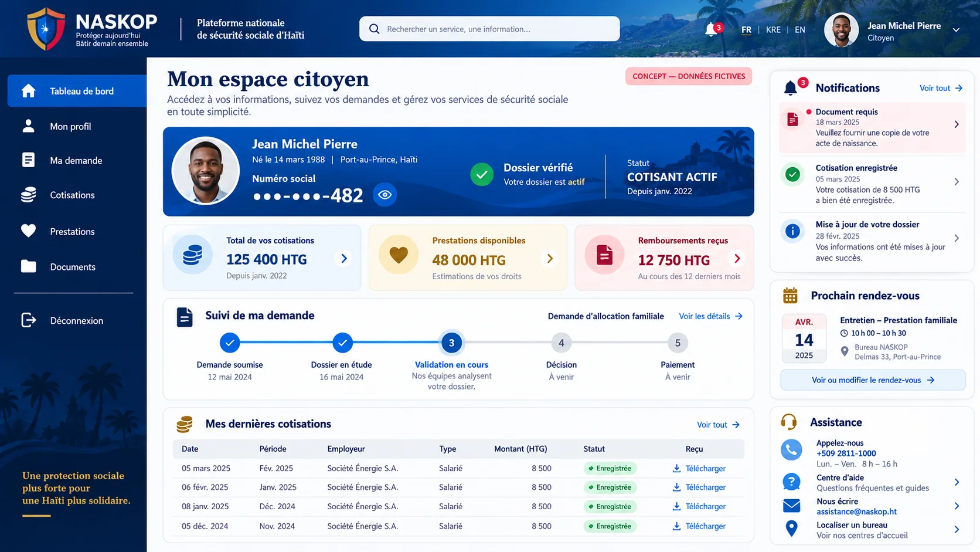Screen dimensions: 980x552
Task: Open the Jean Michel Pierre account dropdown
Action: (956, 30)
